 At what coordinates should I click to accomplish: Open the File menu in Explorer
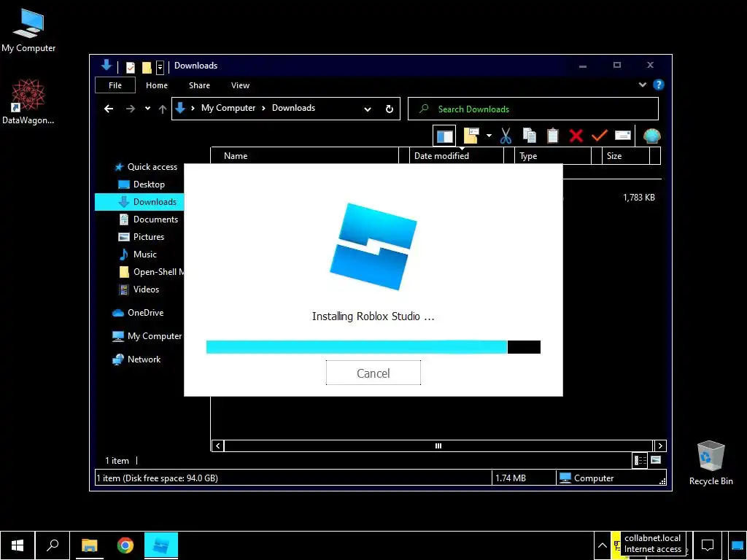[115, 85]
